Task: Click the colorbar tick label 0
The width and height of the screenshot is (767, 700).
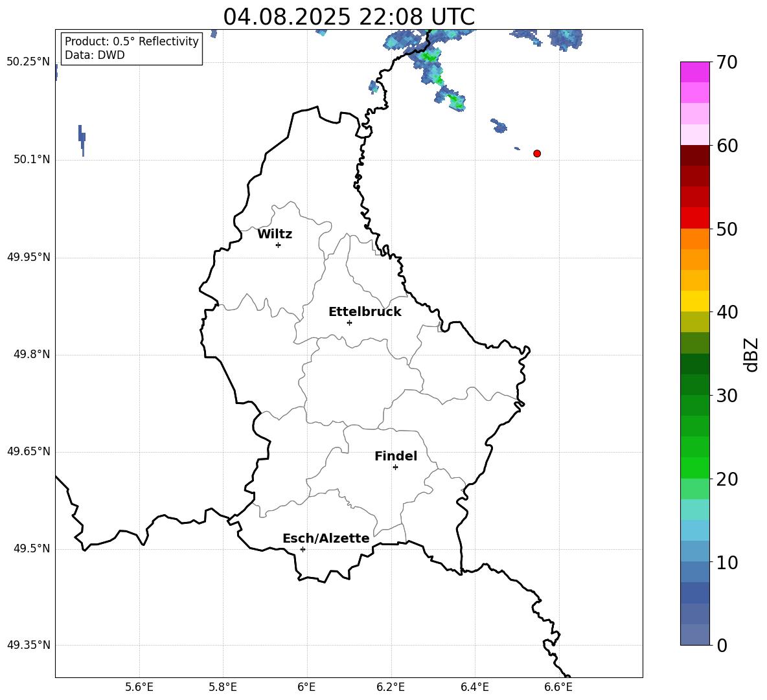Action: click(722, 645)
